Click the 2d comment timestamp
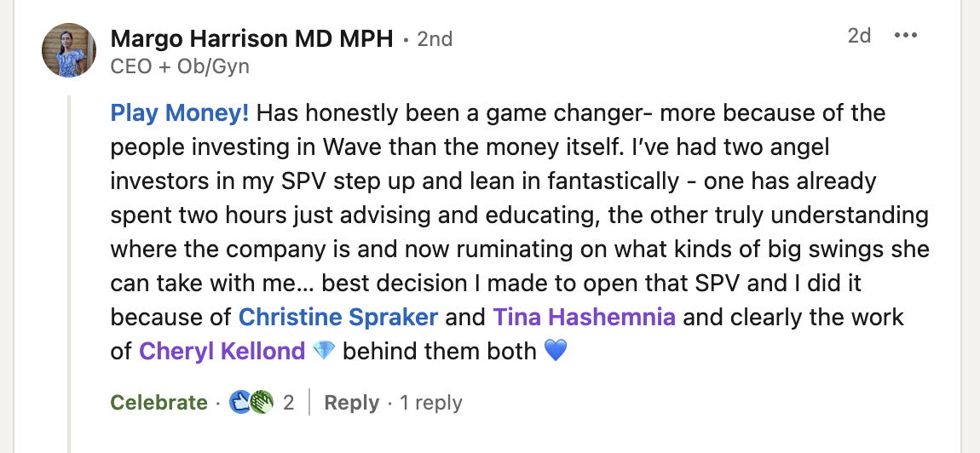 point(859,36)
